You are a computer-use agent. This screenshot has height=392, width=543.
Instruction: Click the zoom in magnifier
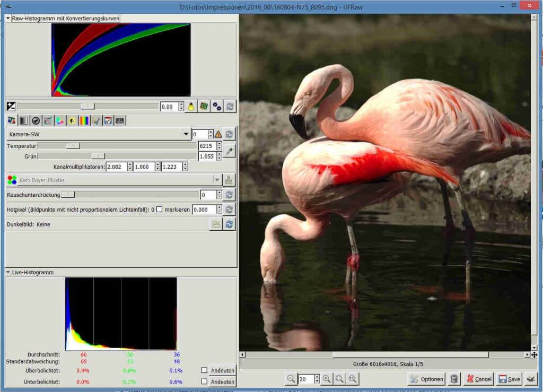(x=326, y=379)
